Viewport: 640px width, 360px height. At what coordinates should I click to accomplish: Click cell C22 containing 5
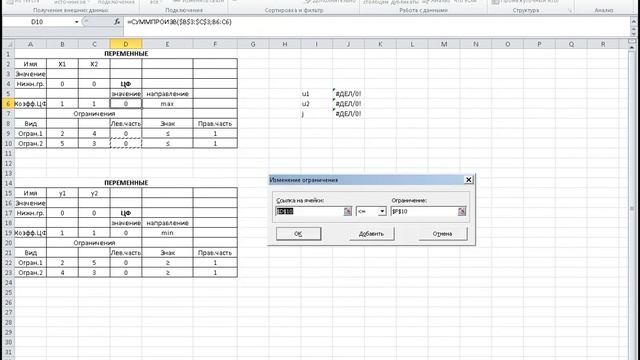(x=94, y=262)
